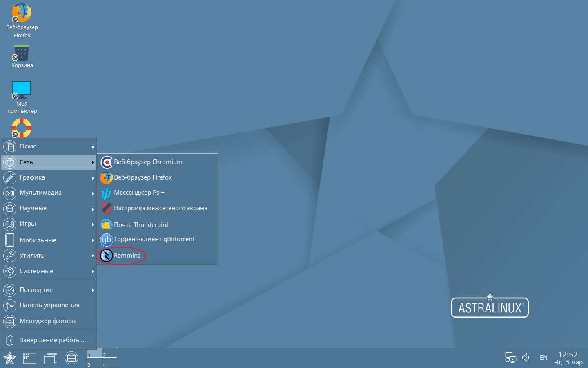Screen dimensions: 588x368
Task: Expand the Утилиты submenu arrow
Action: 93,256
